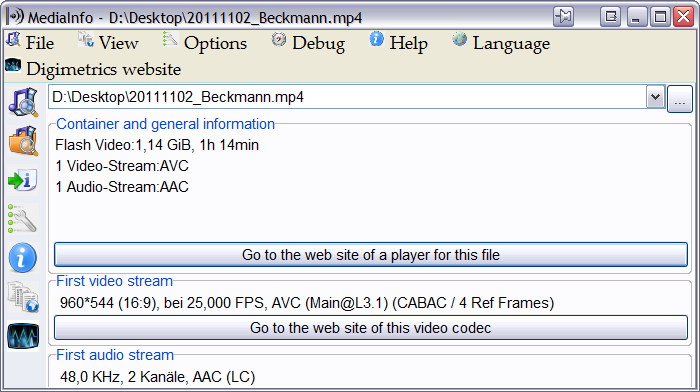
Task: Open Preferences via the wrench sidebar icon
Action: (x=22, y=219)
